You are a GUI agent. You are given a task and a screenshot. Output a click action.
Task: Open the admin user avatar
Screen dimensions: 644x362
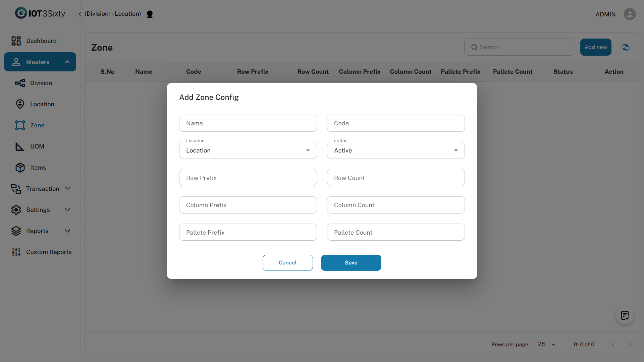pyautogui.click(x=630, y=14)
